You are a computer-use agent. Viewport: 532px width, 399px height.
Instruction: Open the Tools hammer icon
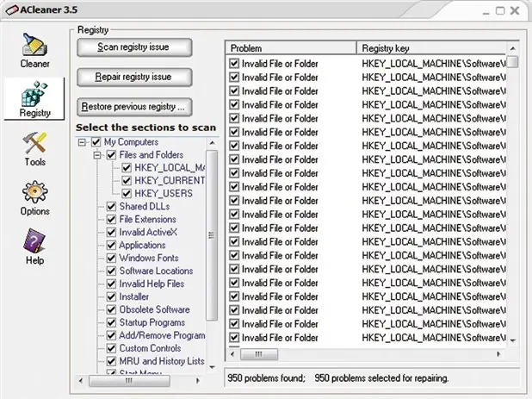point(34,142)
